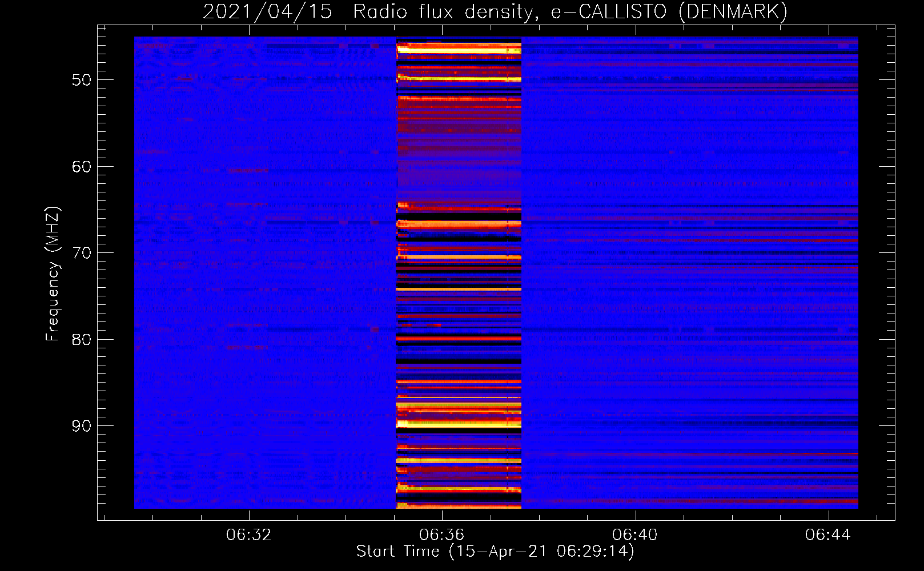Click the 06:36 time tick label

click(x=441, y=534)
